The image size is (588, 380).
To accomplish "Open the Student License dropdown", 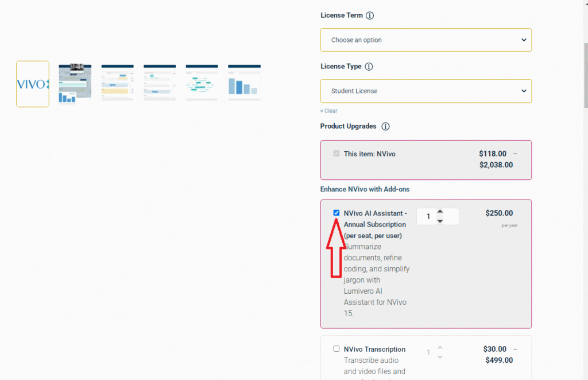I will point(426,91).
